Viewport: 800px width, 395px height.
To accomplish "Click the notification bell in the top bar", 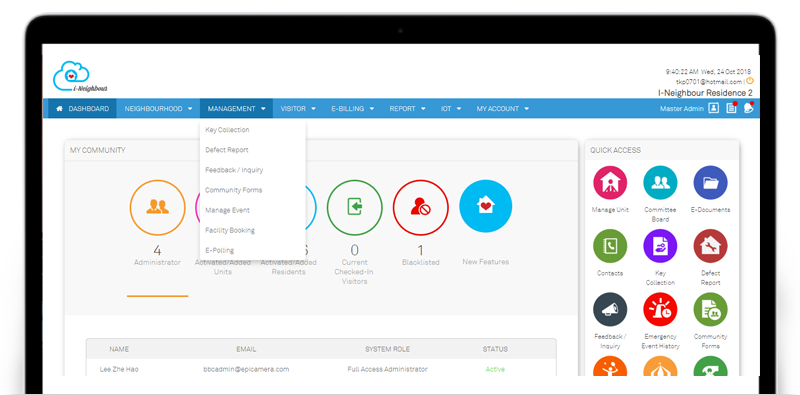I will (x=748, y=108).
